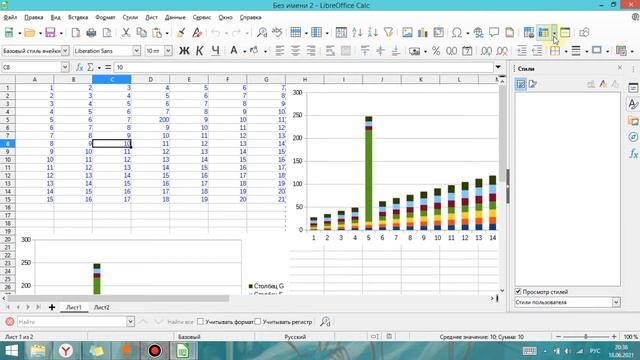Open the Liberation Sans font dropdown
The image size is (640, 360).
136,51
